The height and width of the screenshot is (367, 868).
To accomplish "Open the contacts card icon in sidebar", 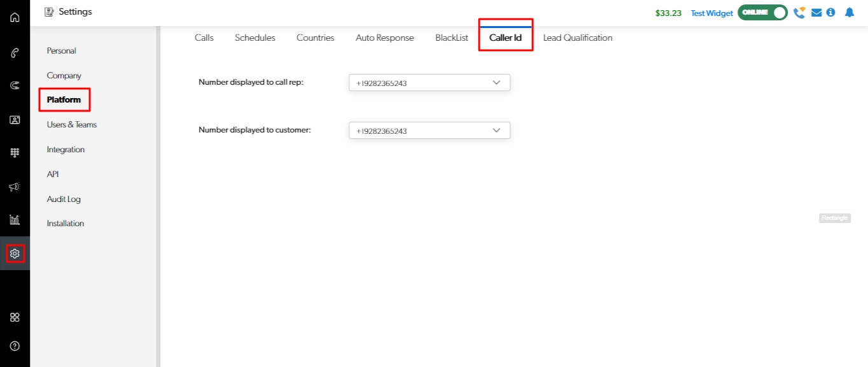I will coord(15,119).
